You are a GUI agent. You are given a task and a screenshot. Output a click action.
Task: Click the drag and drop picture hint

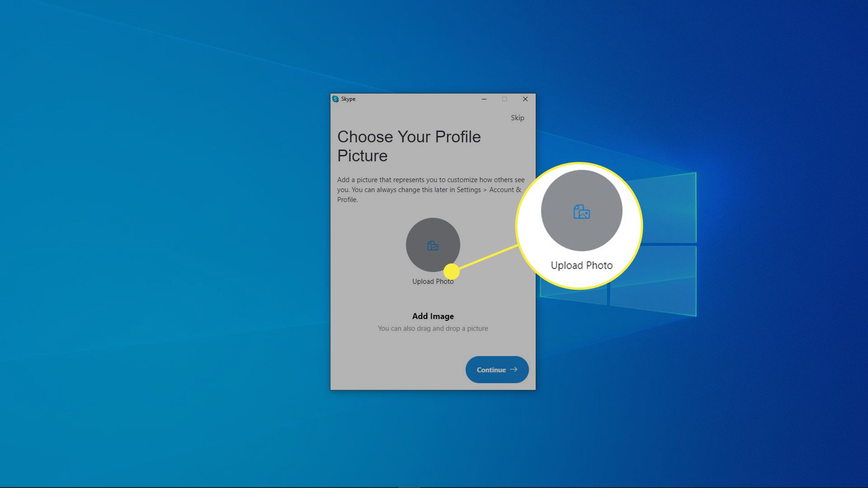(x=433, y=328)
